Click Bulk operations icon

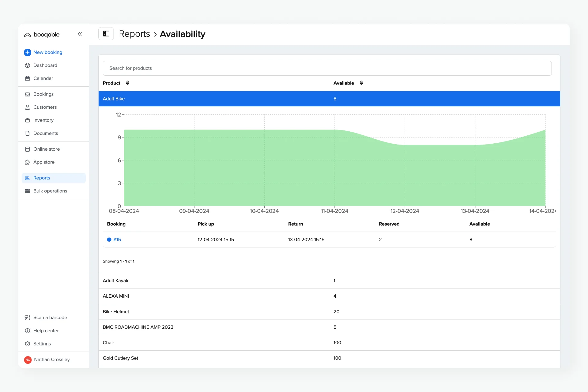[x=27, y=191]
